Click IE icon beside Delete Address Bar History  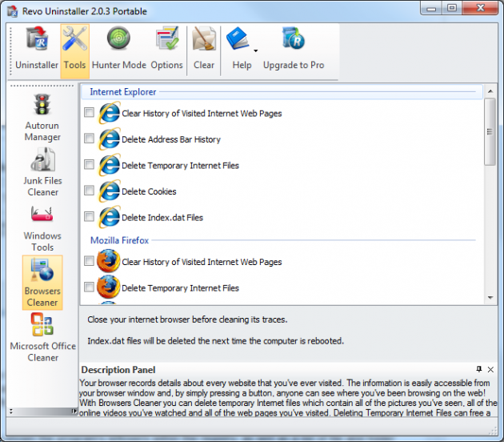pos(110,139)
